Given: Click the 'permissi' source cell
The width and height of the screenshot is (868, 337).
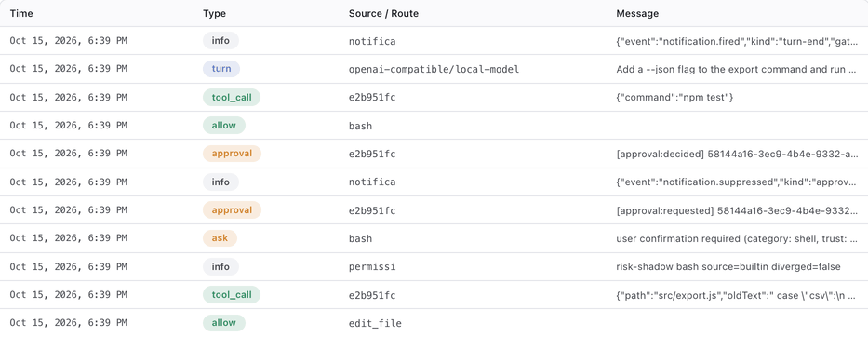Looking at the screenshot, I should pyautogui.click(x=372, y=266).
